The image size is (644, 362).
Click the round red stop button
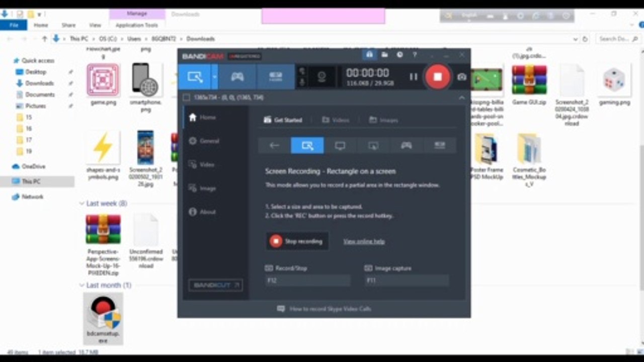pos(437,77)
